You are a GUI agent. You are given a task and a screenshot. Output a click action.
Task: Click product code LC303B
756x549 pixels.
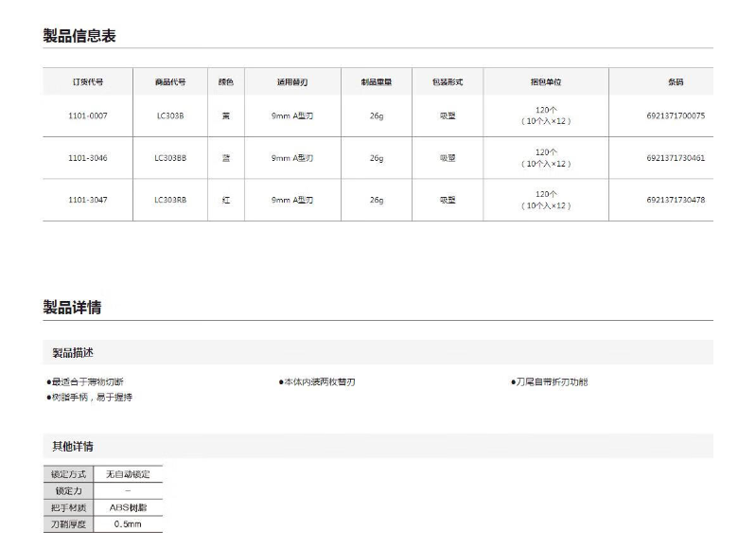[170, 115]
